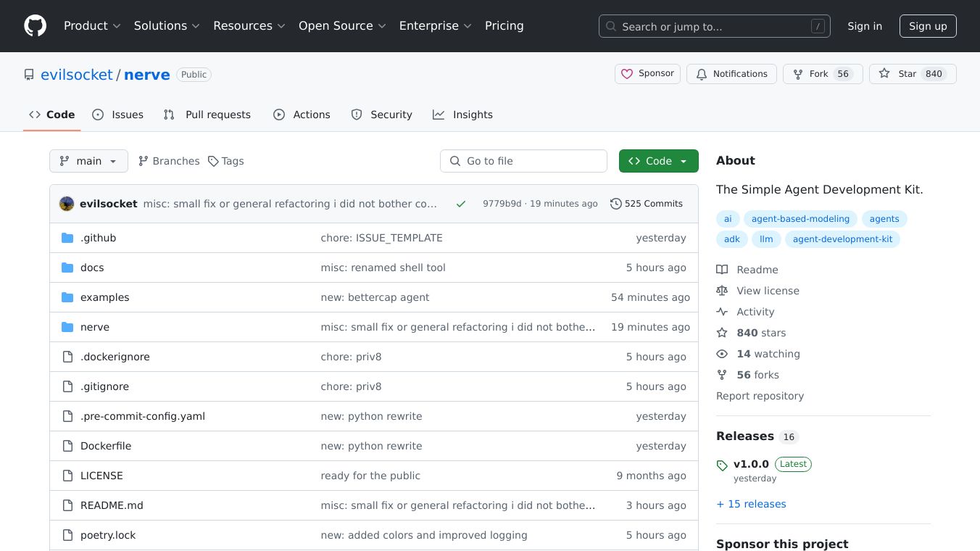The width and height of the screenshot is (980, 551).
Task: Expand the Product menu
Action: click(91, 26)
